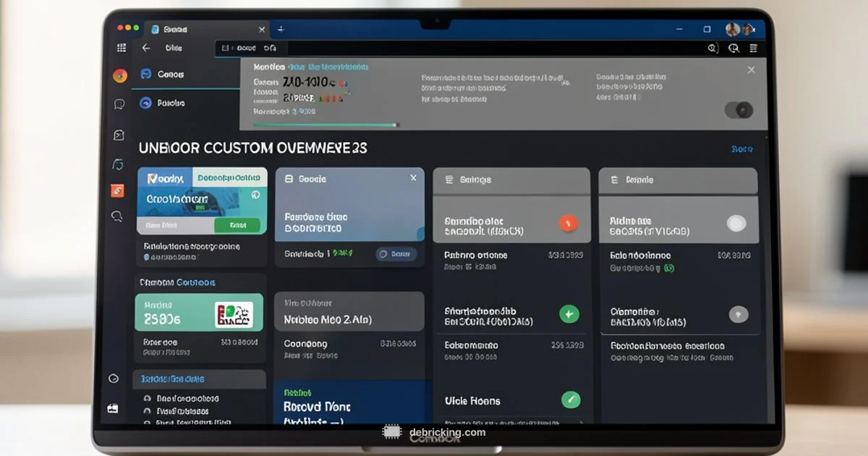
Task: Click the red circular icon in the third card
Action: point(569,224)
